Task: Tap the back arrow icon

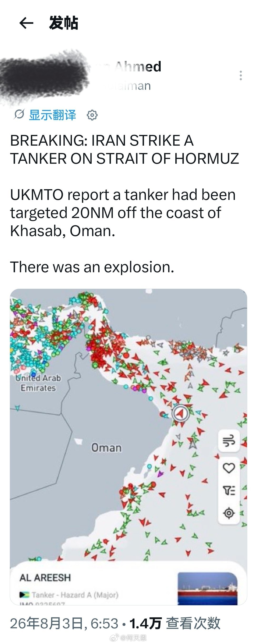Action: click(26, 23)
